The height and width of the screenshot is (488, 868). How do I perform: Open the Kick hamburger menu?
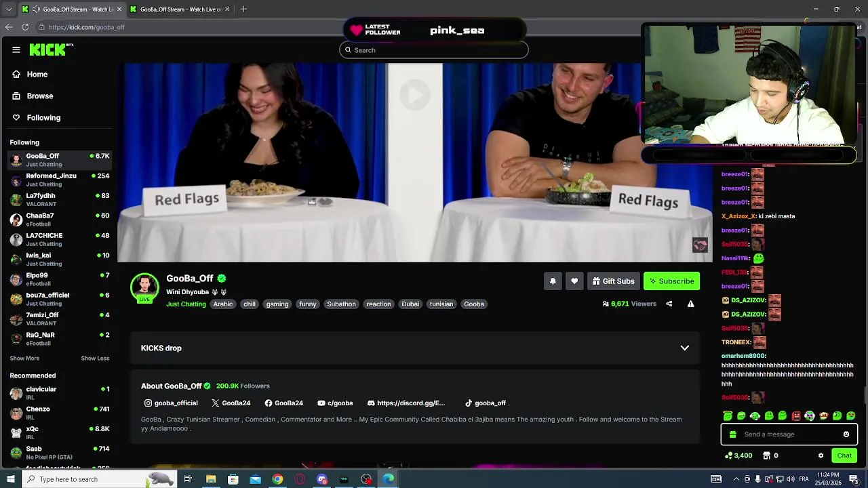click(16, 49)
